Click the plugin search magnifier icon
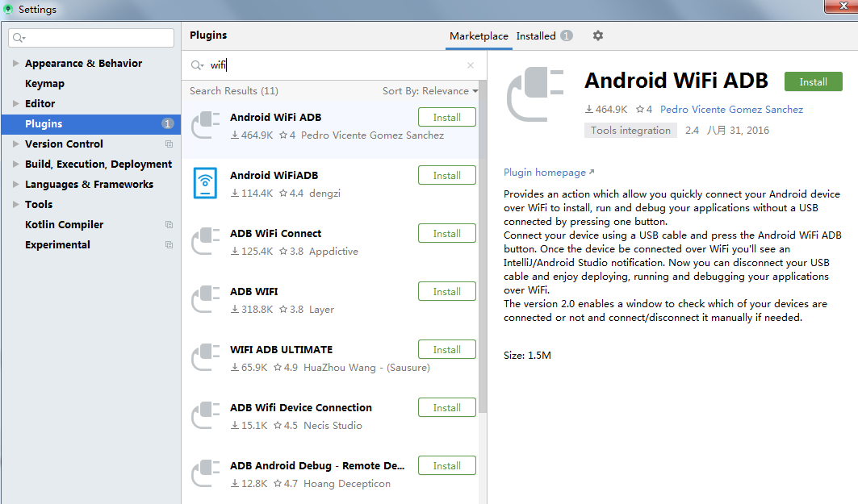Screen dimensions: 858x504 pyautogui.click(x=197, y=65)
